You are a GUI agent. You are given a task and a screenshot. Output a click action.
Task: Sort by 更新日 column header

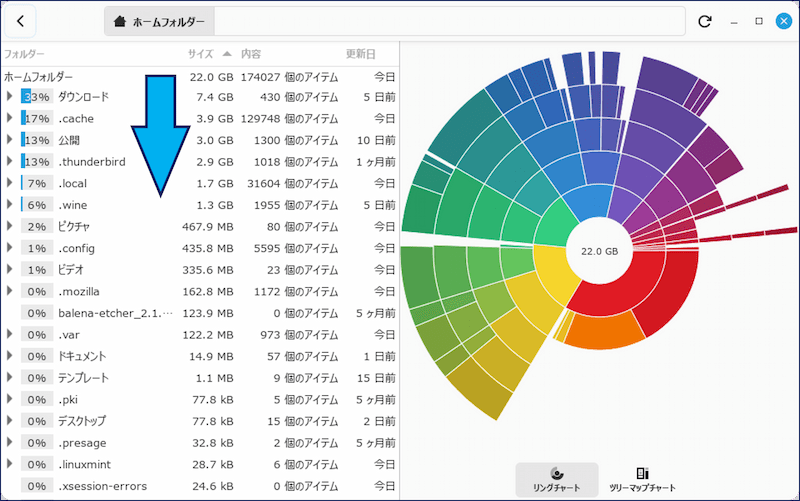click(360, 54)
